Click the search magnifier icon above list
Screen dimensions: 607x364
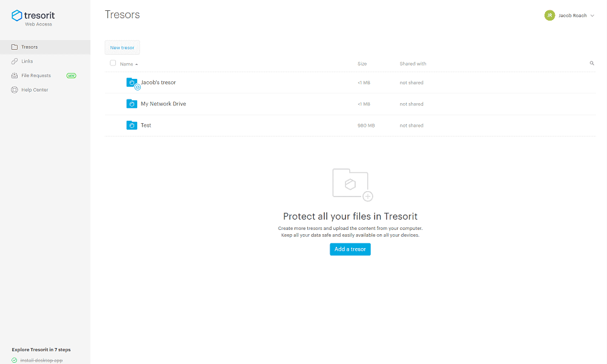[591, 63]
